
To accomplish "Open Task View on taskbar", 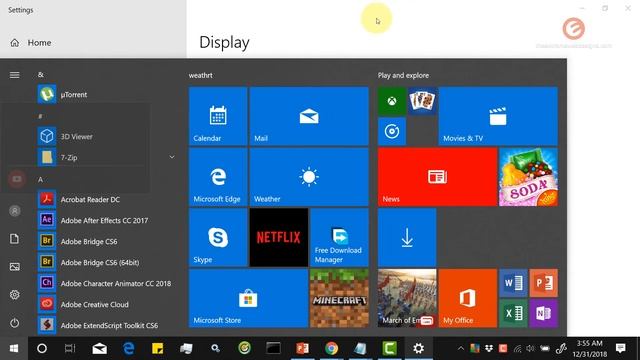I will click(70, 348).
